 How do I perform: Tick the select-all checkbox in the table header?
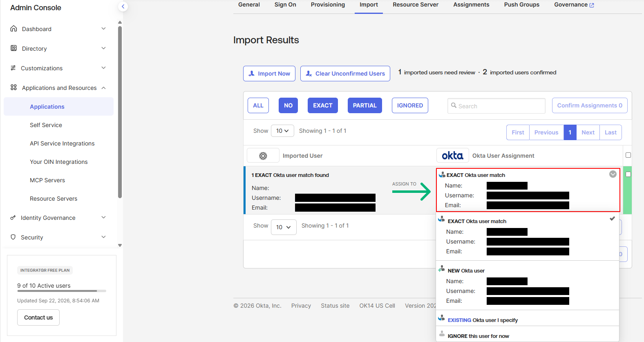coord(628,155)
